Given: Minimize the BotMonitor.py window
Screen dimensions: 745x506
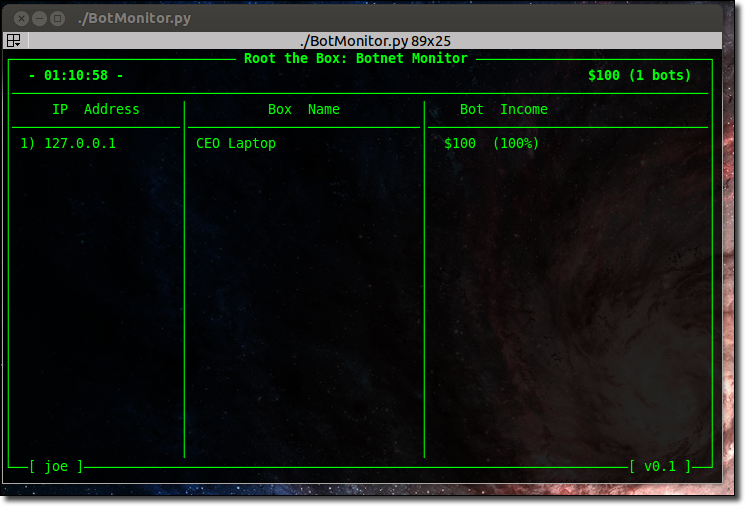Looking at the screenshot, I should [39, 19].
